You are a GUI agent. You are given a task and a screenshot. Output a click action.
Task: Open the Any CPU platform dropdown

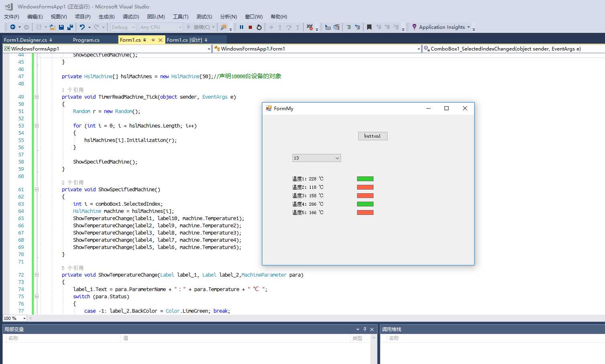pyautogui.click(x=161, y=27)
